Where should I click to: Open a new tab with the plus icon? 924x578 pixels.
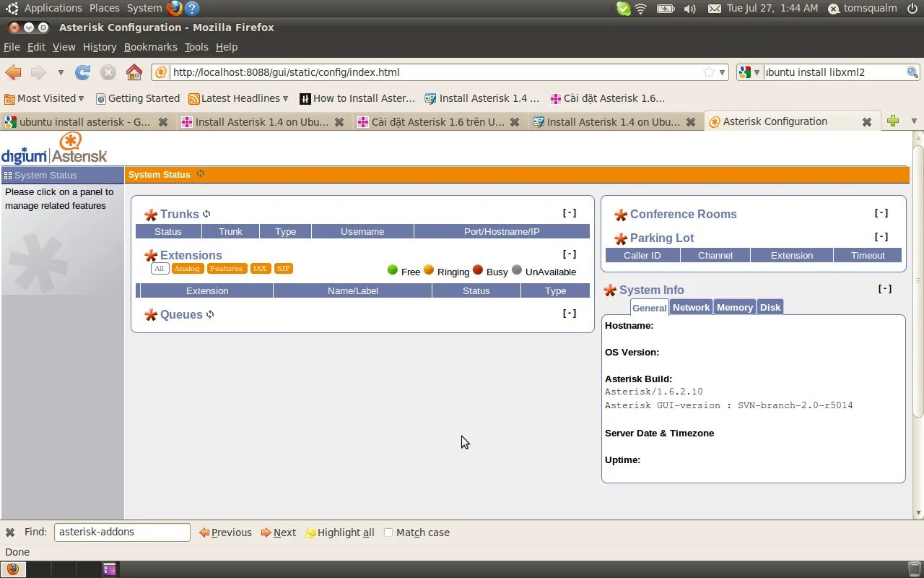tap(893, 121)
